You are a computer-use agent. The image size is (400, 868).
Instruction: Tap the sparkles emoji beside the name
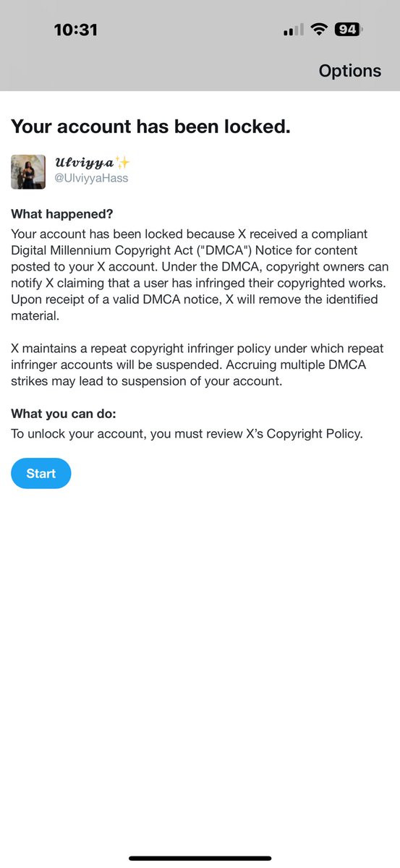pyautogui.click(x=123, y=162)
